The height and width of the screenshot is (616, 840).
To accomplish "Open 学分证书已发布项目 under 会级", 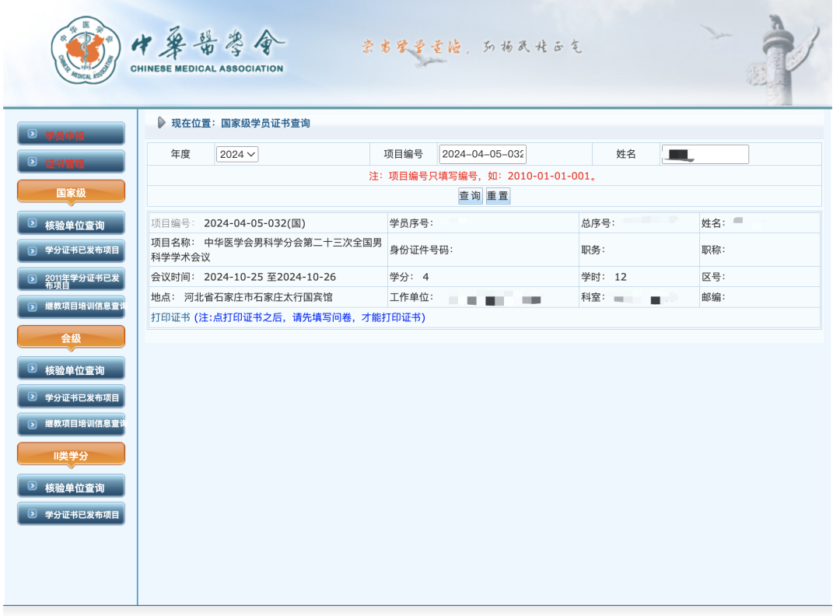I will coord(70,397).
